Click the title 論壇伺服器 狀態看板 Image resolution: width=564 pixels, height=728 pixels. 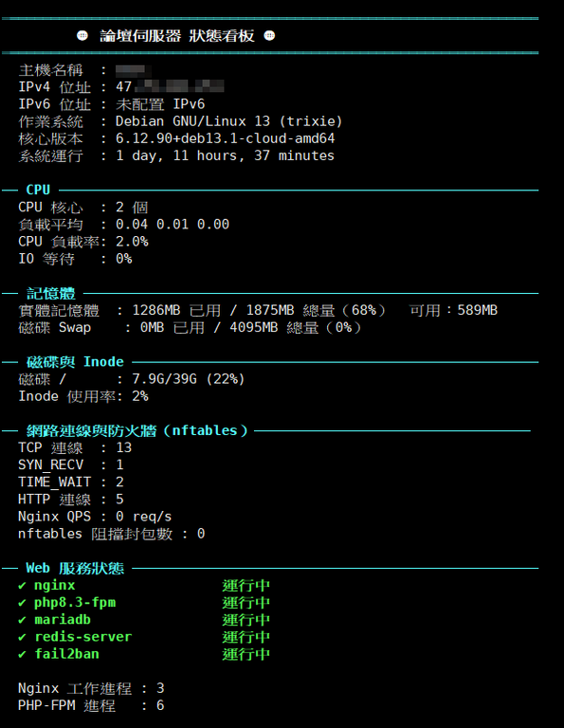pos(177,36)
